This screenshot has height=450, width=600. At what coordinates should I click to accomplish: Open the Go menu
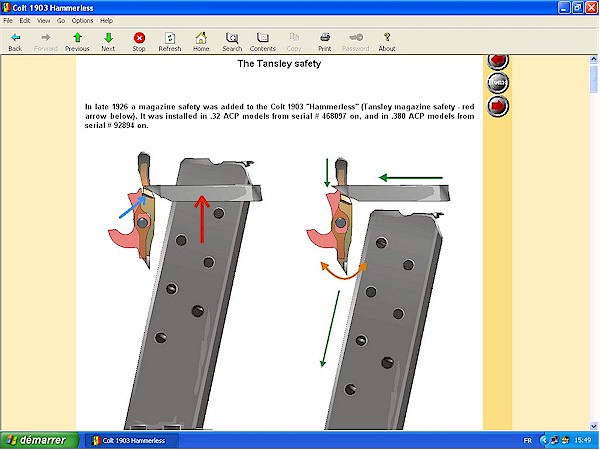pyautogui.click(x=61, y=21)
